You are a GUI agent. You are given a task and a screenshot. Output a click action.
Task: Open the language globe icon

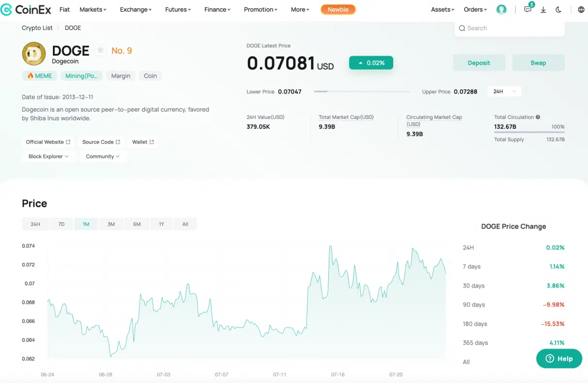(x=581, y=10)
